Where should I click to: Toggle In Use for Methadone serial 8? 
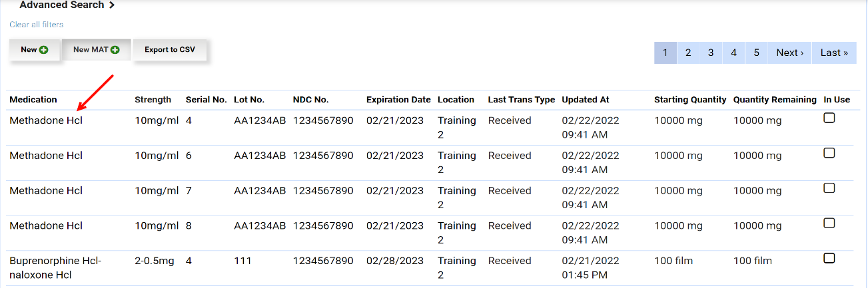point(829,223)
